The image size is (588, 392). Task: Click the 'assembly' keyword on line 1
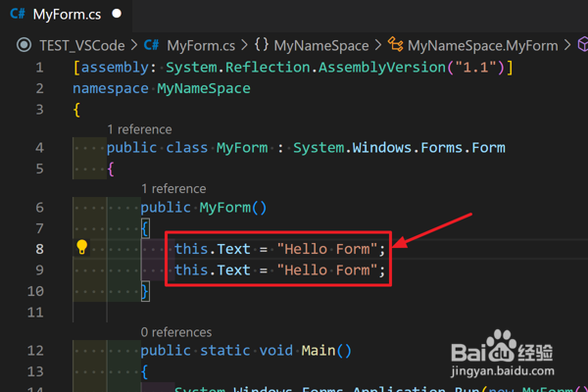115,68
